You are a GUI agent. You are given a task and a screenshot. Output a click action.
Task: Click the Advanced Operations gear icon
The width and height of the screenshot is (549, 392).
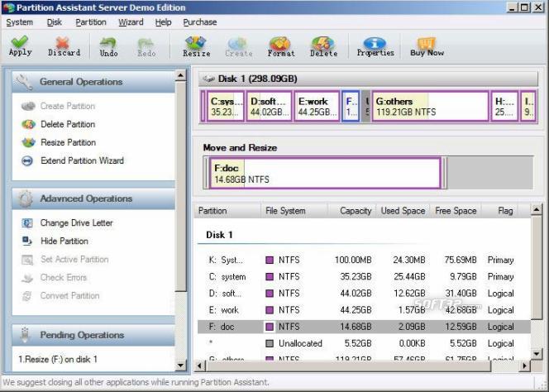25,198
